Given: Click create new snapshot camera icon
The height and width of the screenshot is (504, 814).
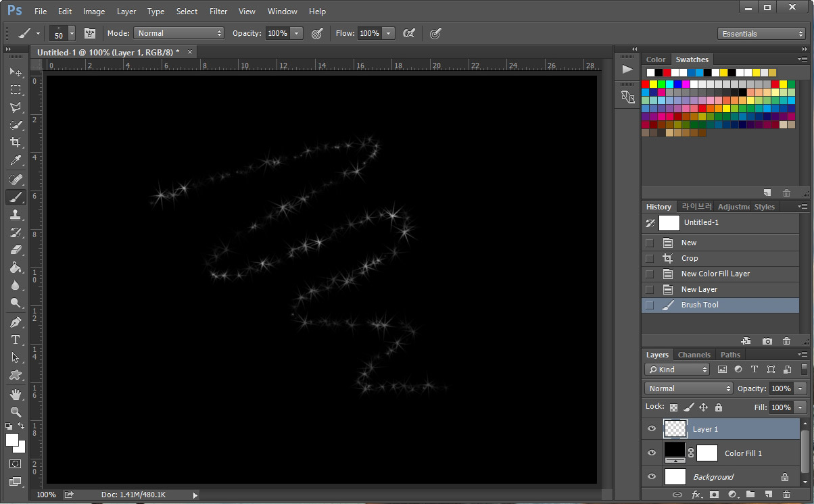Looking at the screenshot, I should [x=767, y=341].
